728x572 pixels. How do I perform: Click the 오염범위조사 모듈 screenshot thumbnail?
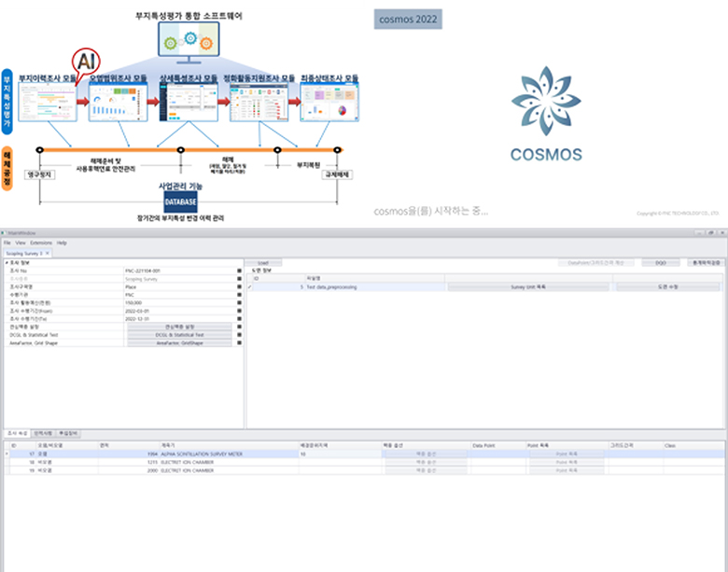118,103
